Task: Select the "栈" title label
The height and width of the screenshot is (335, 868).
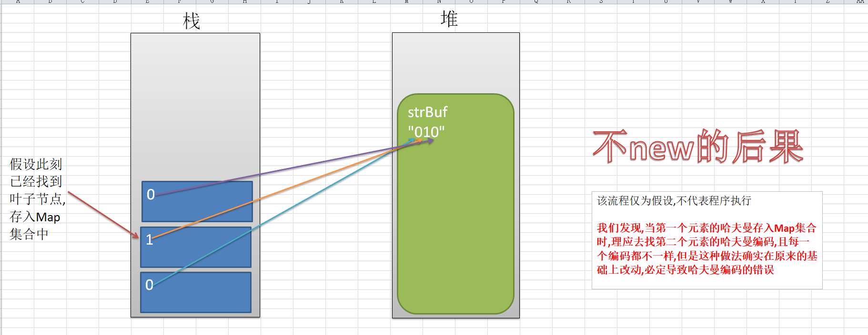Action: (192, 21)
